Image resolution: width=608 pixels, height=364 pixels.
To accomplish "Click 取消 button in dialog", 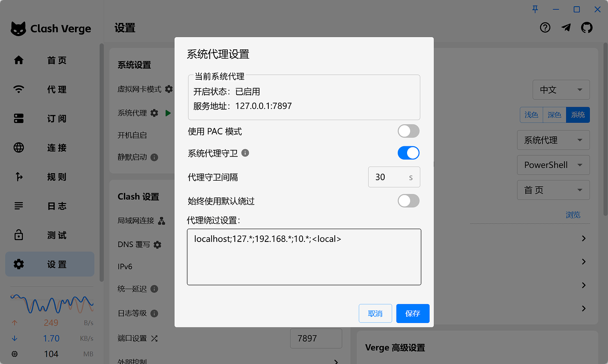I will coord(375,313).
